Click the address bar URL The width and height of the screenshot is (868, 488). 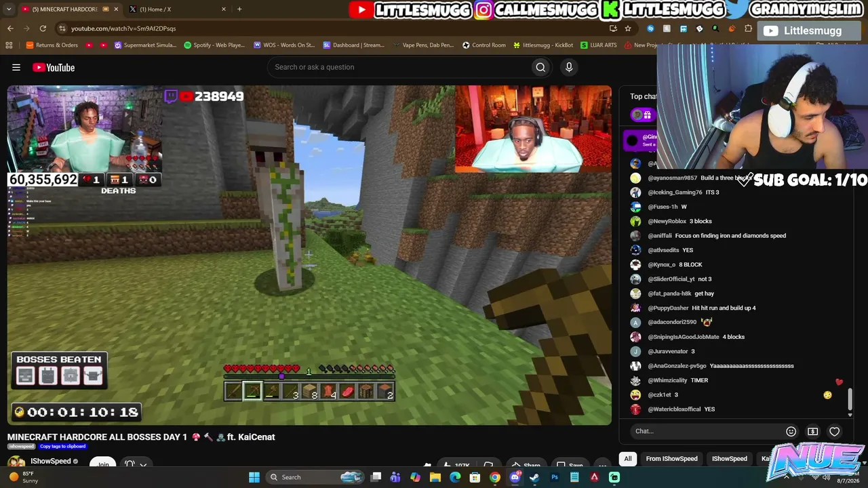click(123, 28)
